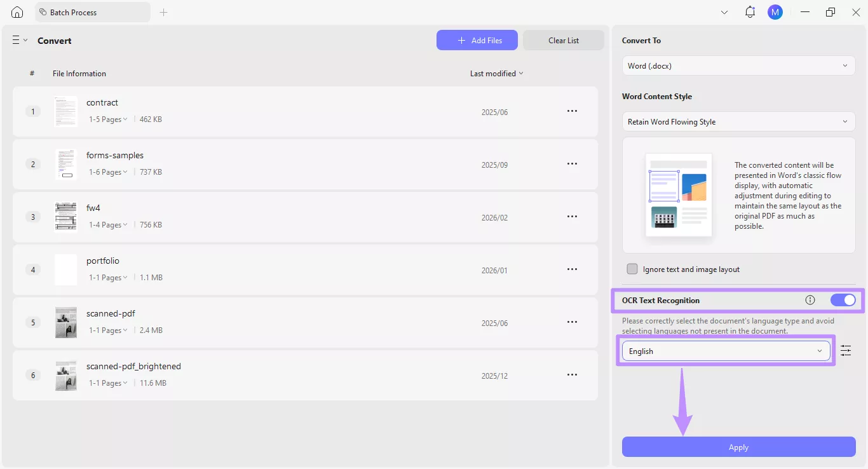This screenshot has width=868, height=469.
Task: Open the English language dropdown
Action: pyautogui.click(x=725, y=351)
